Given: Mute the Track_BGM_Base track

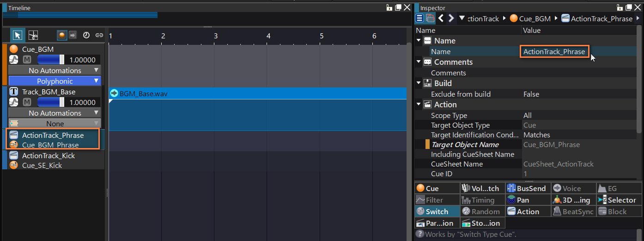Looking at the screenshot, I should (27, 102).
